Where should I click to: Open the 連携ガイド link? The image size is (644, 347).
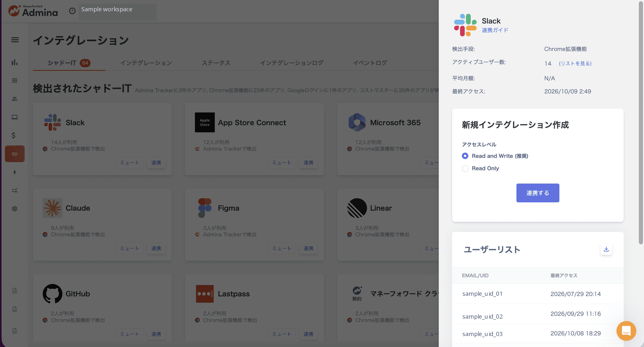pos(495,30)
